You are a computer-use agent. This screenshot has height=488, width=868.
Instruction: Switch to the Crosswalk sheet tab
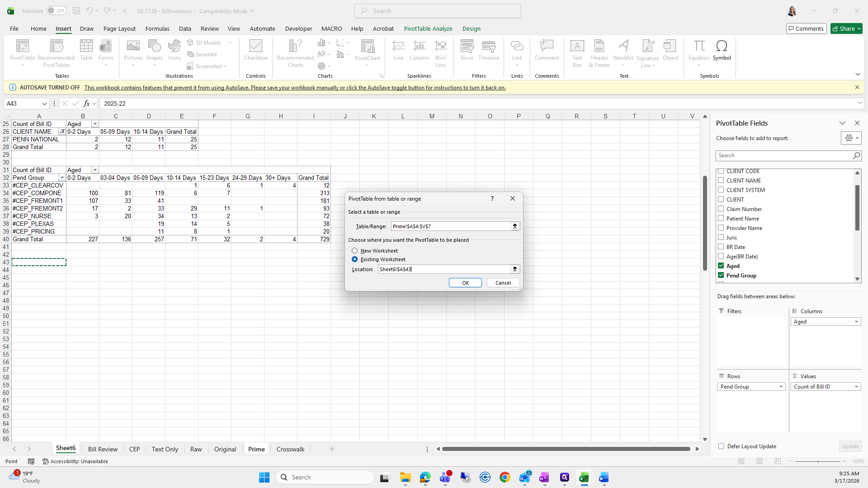point(290,449)
